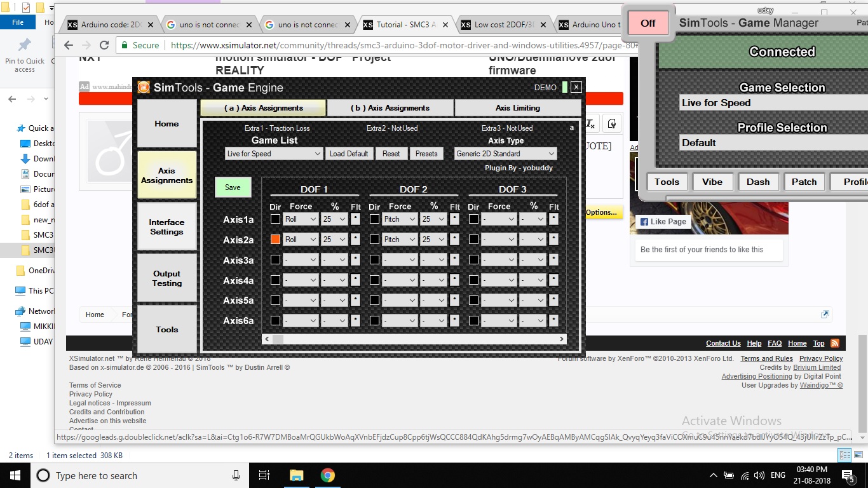Open the Axis Type dropdown
Image resolution: width=868 pixels, height=488 pixels.
pos(506,154)
